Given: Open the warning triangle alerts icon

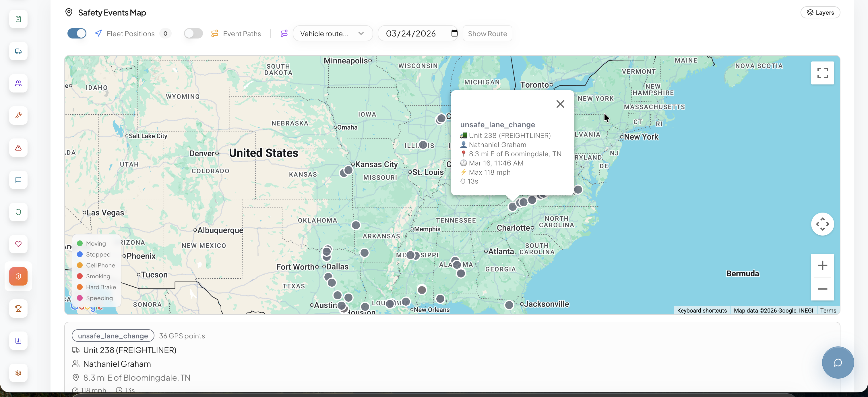Looking at the screenshot, I should point(18,148).
